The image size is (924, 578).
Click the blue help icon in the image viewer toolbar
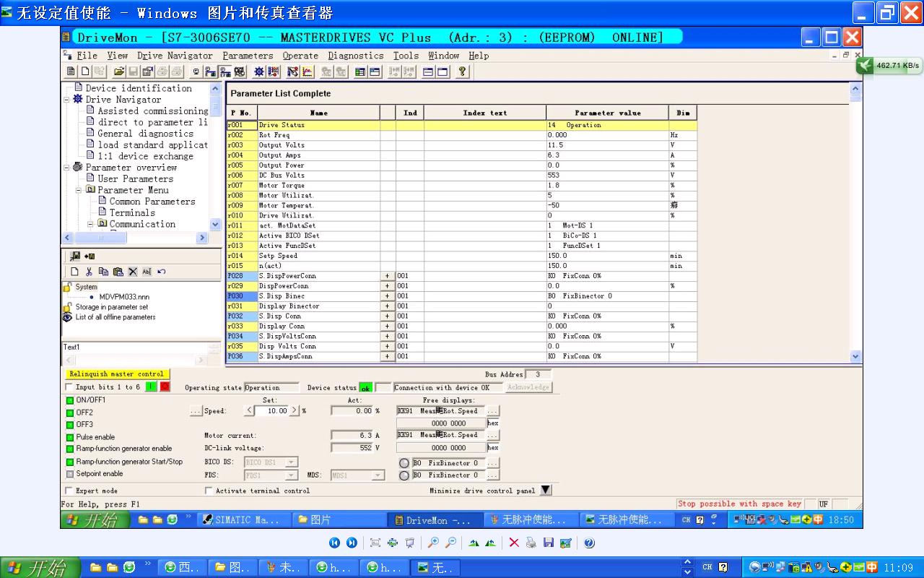point(589,543)
